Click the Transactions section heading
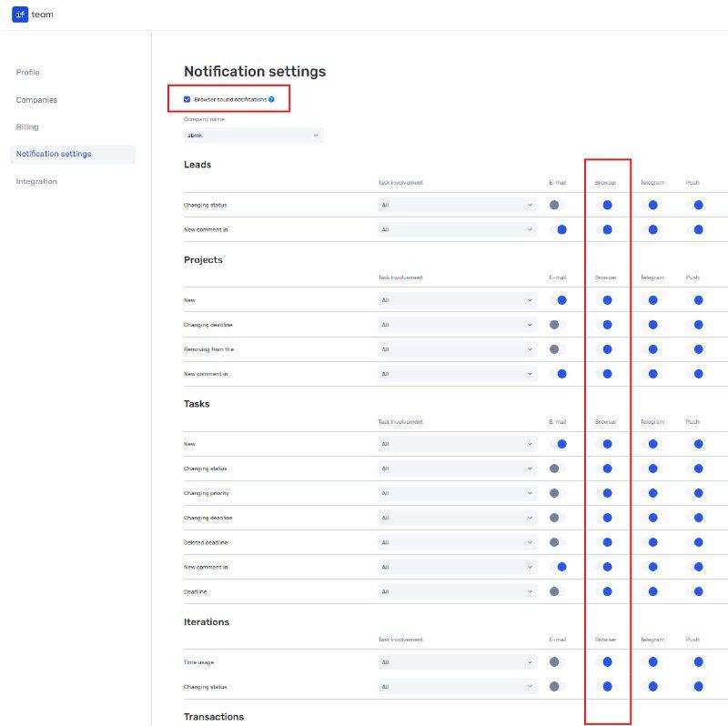This screenshot has width=728, height=726. tap(214, 717)
